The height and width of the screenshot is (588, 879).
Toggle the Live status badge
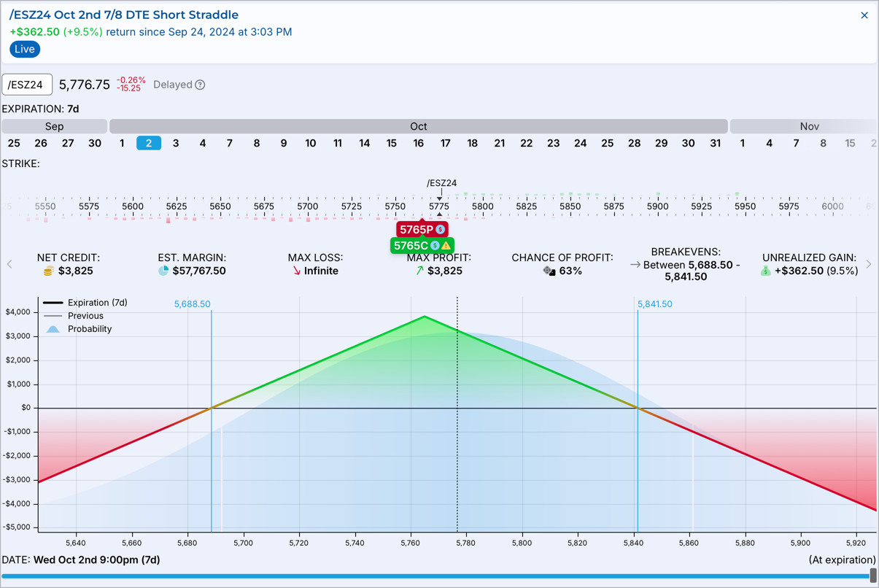[25, 49]
